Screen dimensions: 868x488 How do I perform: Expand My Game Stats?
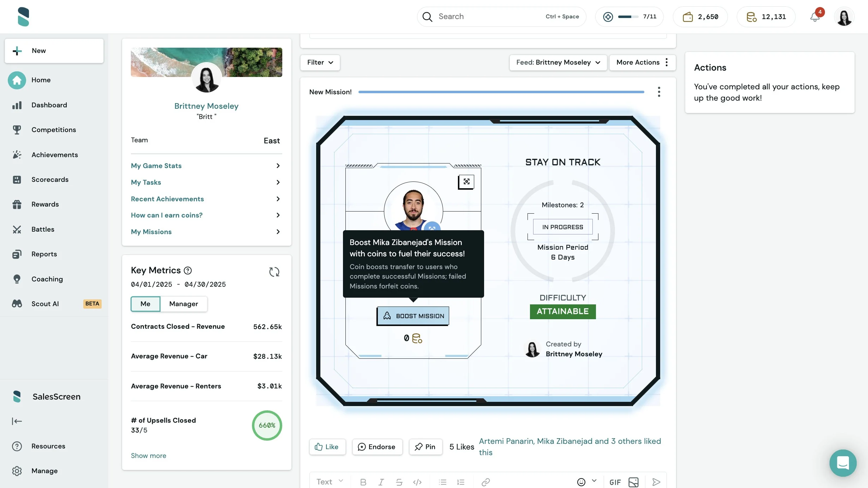click(206, 166)
